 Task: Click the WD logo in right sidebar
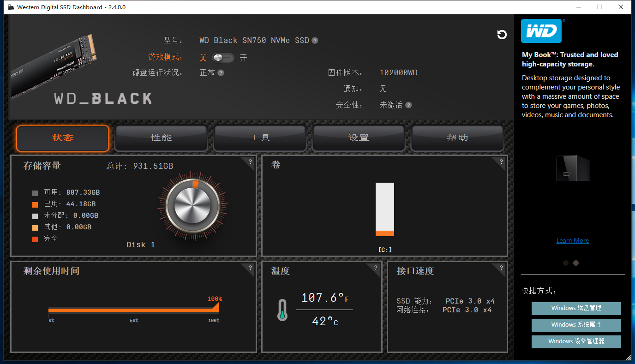pos(542,31)
